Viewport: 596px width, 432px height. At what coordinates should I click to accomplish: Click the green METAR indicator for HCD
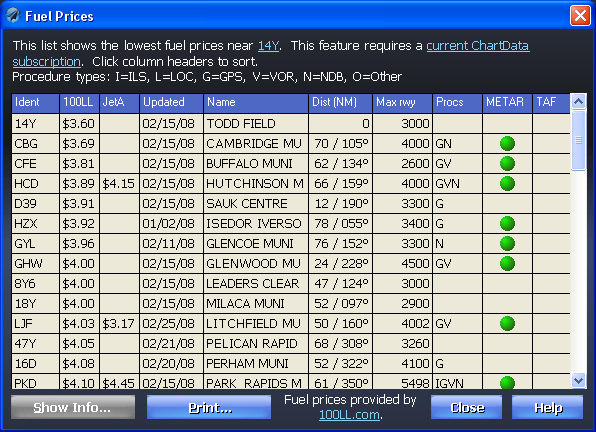(507, 184)
